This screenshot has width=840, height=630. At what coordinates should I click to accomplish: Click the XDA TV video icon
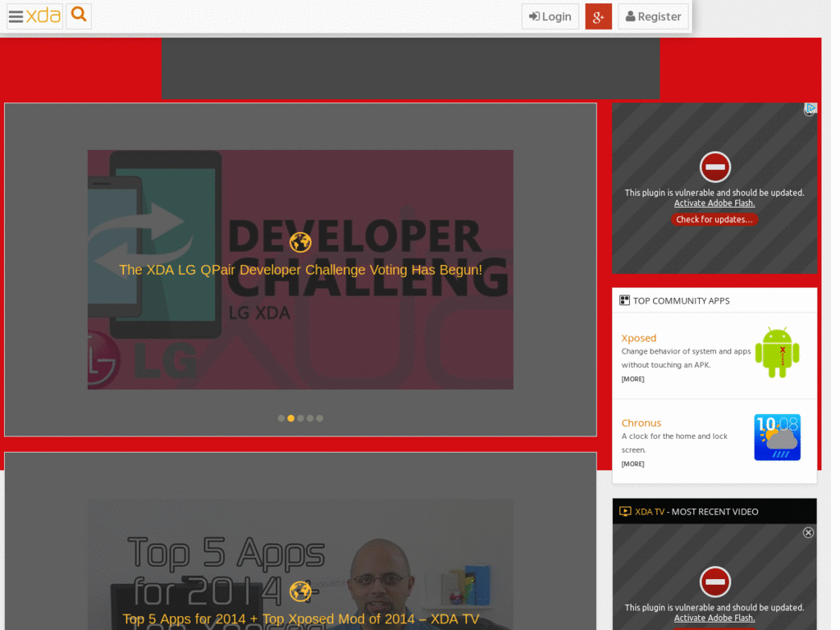[625, 511]
